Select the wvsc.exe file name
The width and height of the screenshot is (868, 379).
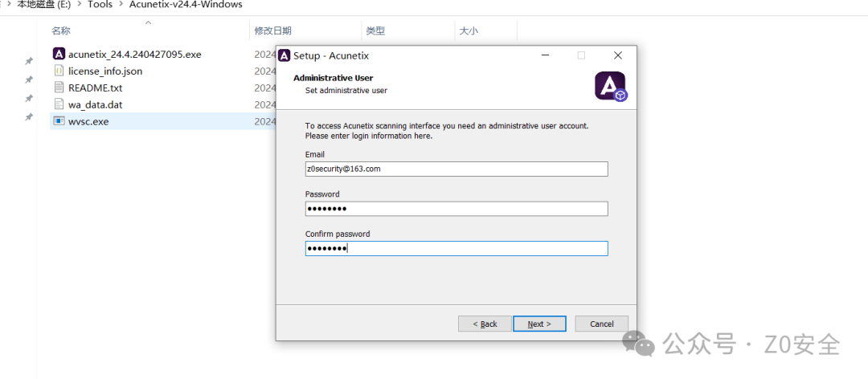tap(88, 121)
